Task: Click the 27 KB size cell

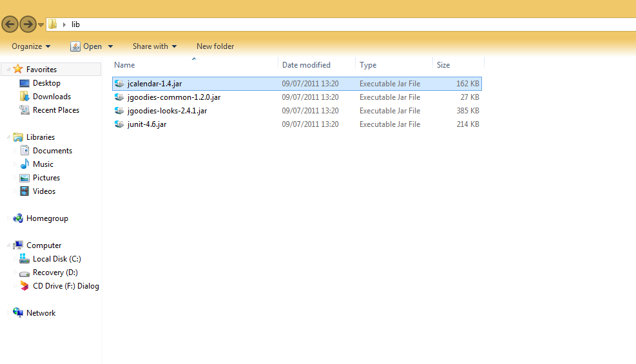Action: coord(470,97)
